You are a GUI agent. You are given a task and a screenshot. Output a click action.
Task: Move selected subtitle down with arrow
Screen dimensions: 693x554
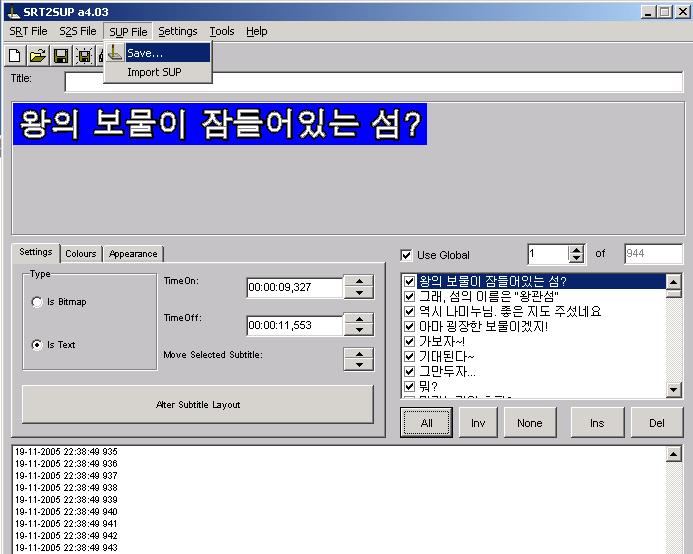click(359, 365)
